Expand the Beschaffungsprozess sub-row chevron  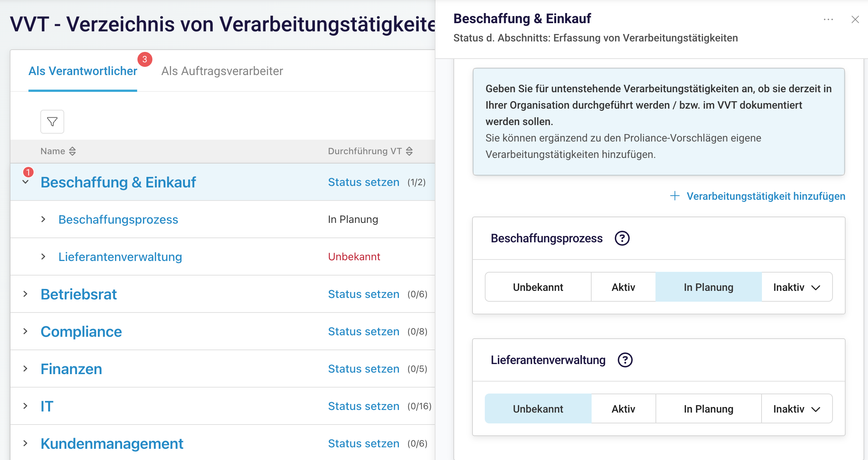pos(43,220)
